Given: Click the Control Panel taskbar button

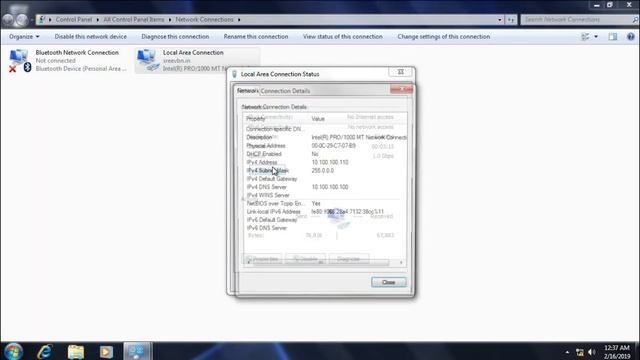Looking at the screenshot, I should point(137,351).
